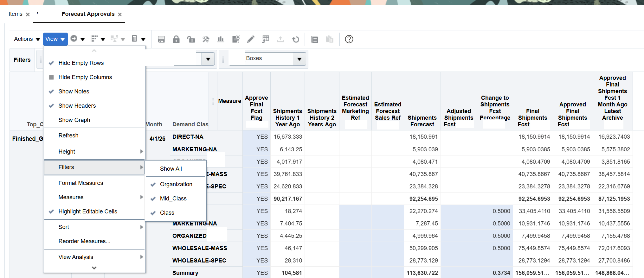Toggle Hide Empty Rows option
644x278 pixels.
(x=81, y=63)
